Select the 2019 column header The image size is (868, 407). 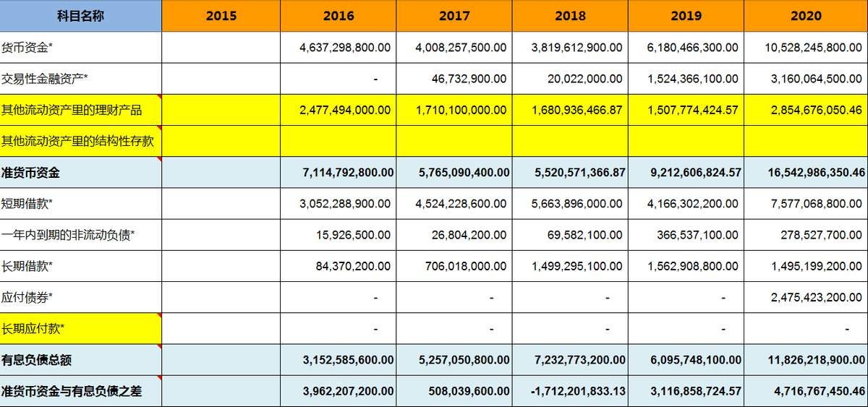coord(686,16)
